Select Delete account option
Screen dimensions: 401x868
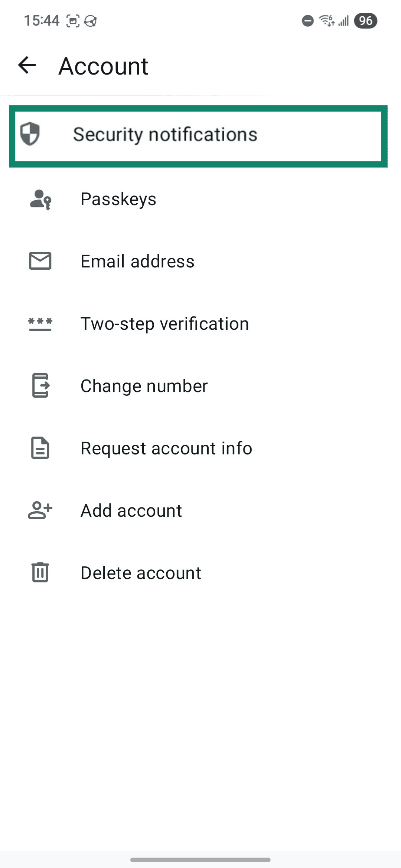coord(140,573)
